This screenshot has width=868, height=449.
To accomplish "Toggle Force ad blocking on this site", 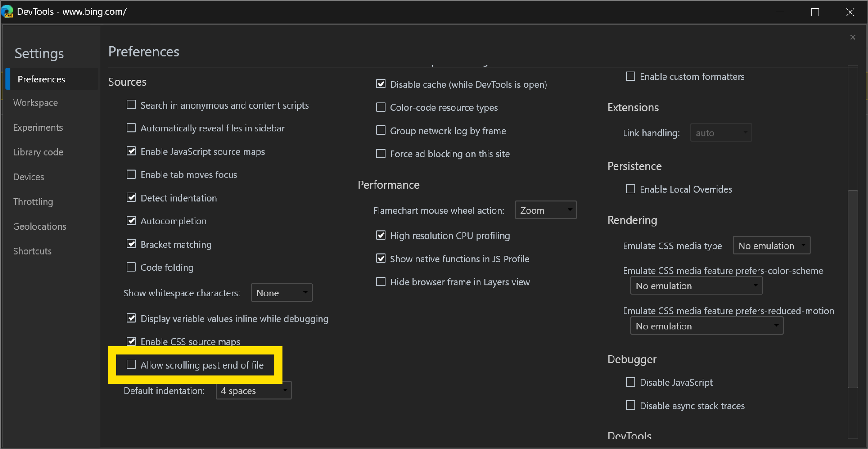I will pyautogui.click(x=380, y=153).
